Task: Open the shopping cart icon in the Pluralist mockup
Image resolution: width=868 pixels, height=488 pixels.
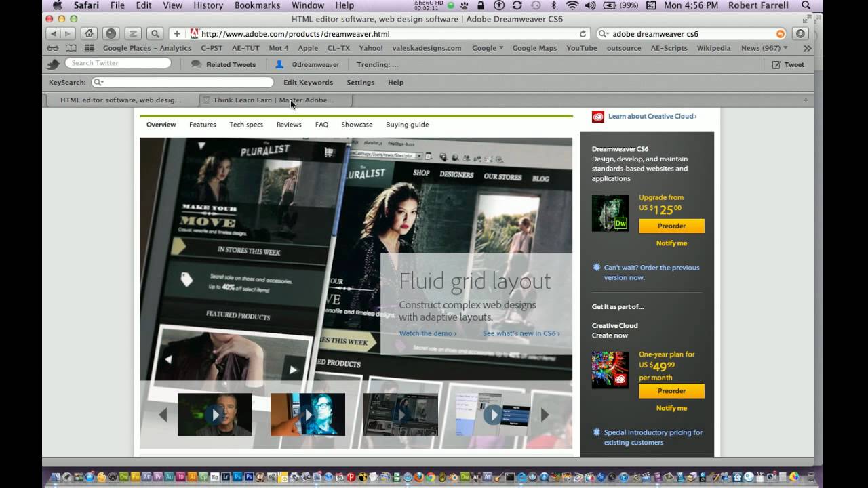Action: tap(329, 152)
